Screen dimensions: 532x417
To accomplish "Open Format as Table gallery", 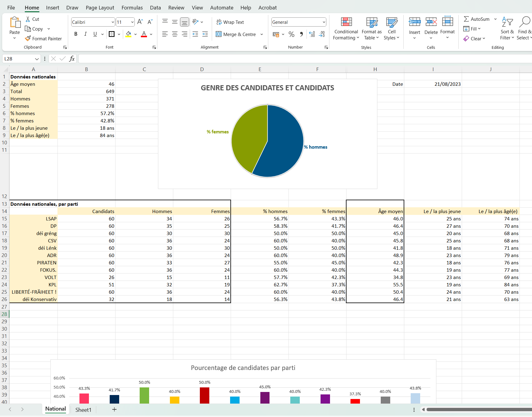I will coord(372,29).
